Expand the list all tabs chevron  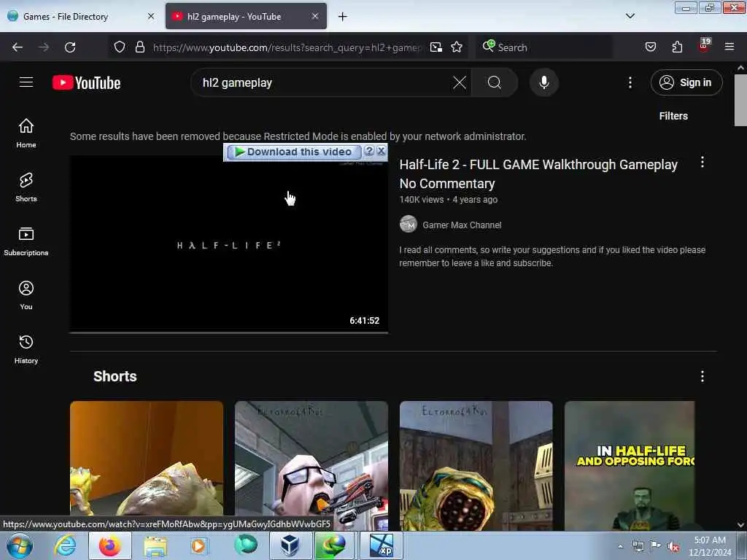pyautogui.click(x=630, y=16)
